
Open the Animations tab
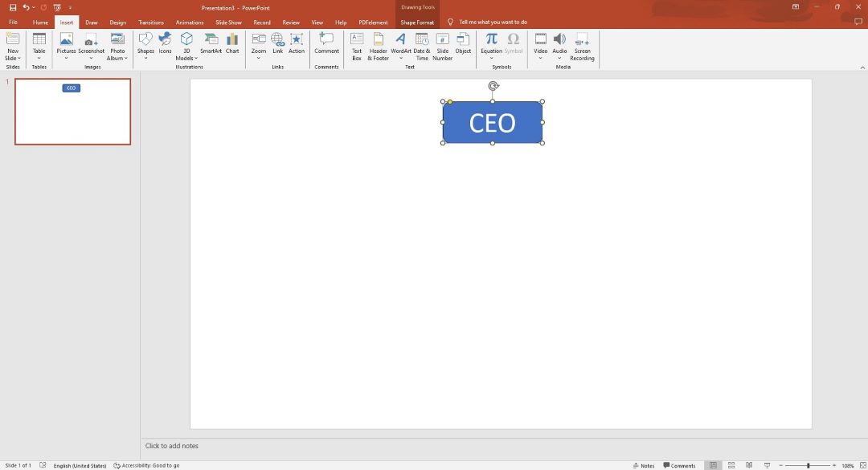190,22
